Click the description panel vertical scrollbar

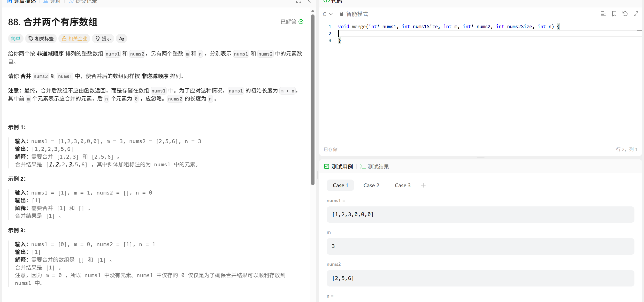[x=313, y=99]
